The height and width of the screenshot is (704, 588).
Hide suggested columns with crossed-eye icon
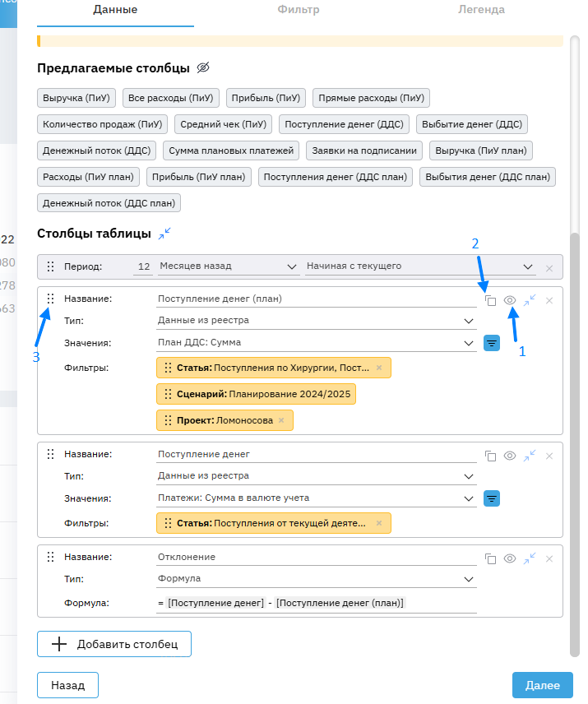204,67
